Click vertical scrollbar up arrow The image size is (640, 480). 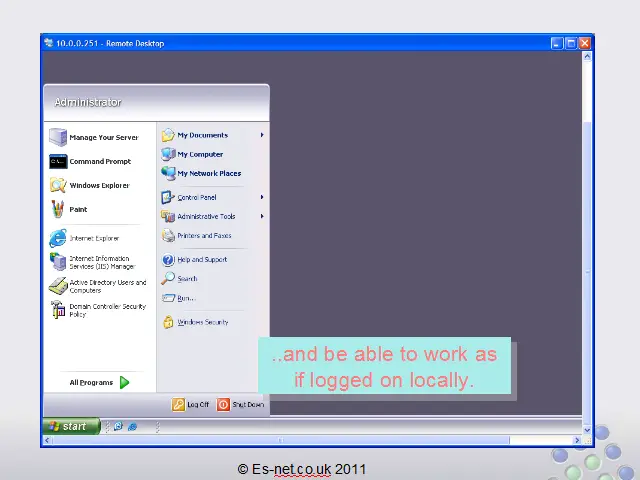[587, 56]
